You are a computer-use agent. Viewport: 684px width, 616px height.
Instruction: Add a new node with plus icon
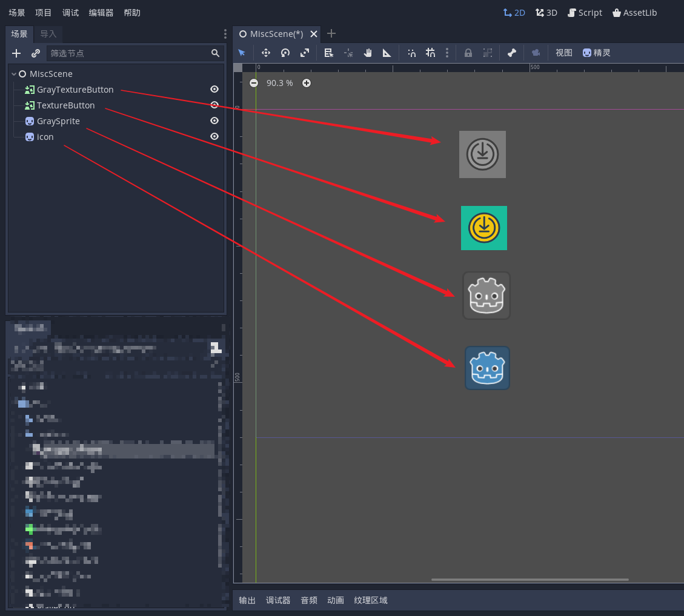pyautogui.click(x=16, y=53)
